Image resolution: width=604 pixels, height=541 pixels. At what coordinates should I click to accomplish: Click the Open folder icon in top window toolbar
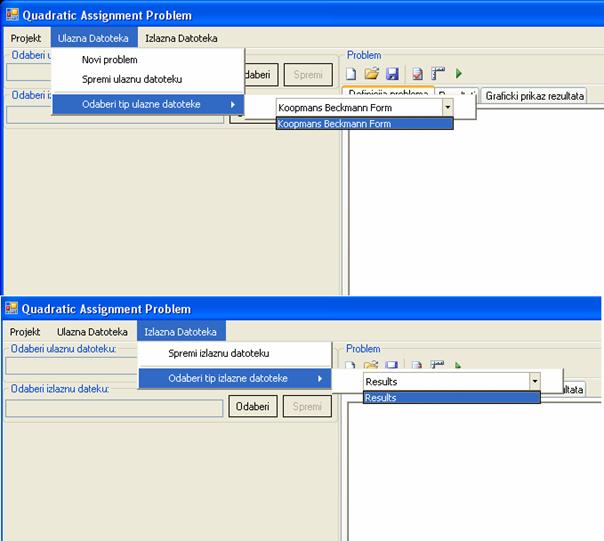(x=372, y=73)
